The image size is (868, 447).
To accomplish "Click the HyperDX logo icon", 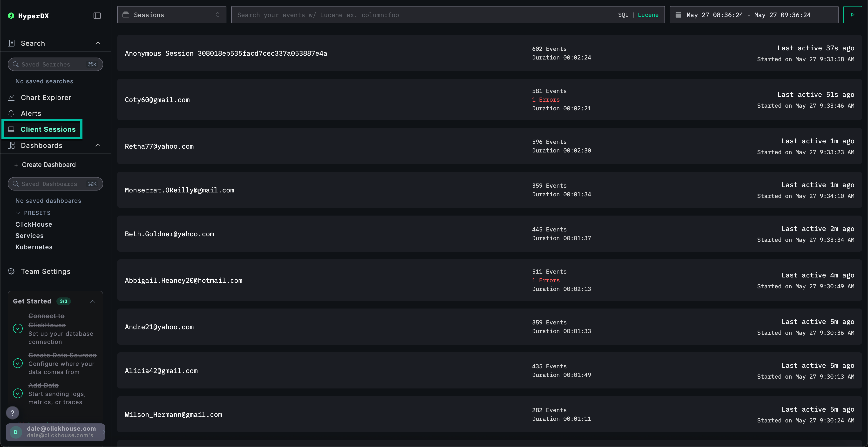I will tap(11, 15).
